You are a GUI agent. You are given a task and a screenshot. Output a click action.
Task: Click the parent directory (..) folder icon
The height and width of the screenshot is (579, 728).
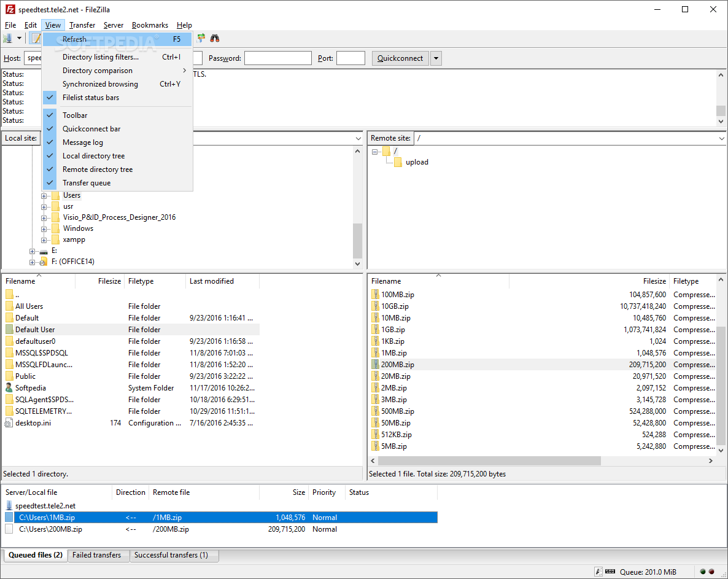coord(9,294)
